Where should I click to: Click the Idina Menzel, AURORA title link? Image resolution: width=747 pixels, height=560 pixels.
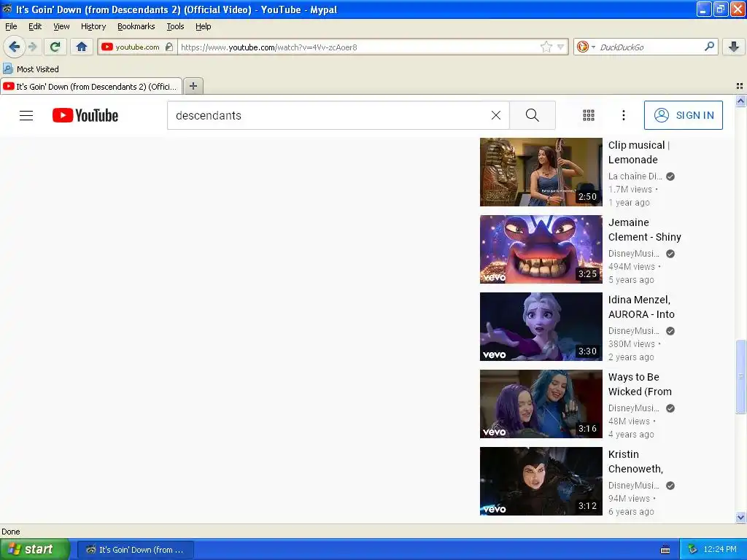coord(641,307)
